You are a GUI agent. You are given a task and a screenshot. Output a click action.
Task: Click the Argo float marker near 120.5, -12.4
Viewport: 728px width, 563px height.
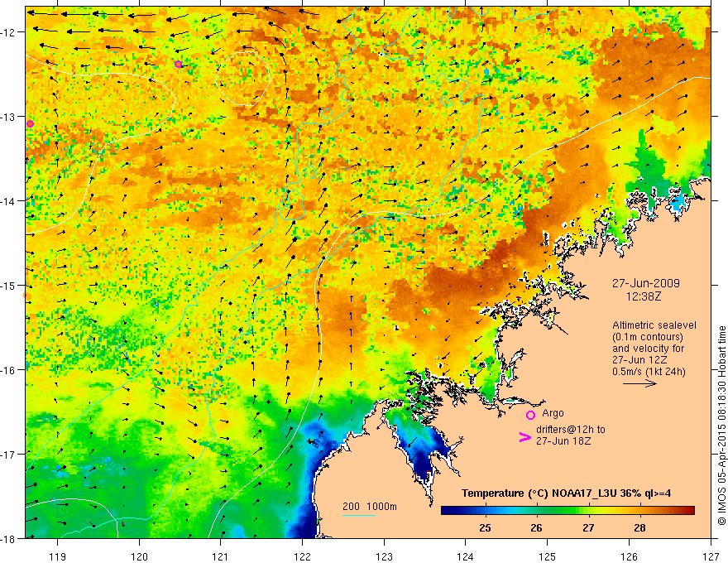pos(179,64)
